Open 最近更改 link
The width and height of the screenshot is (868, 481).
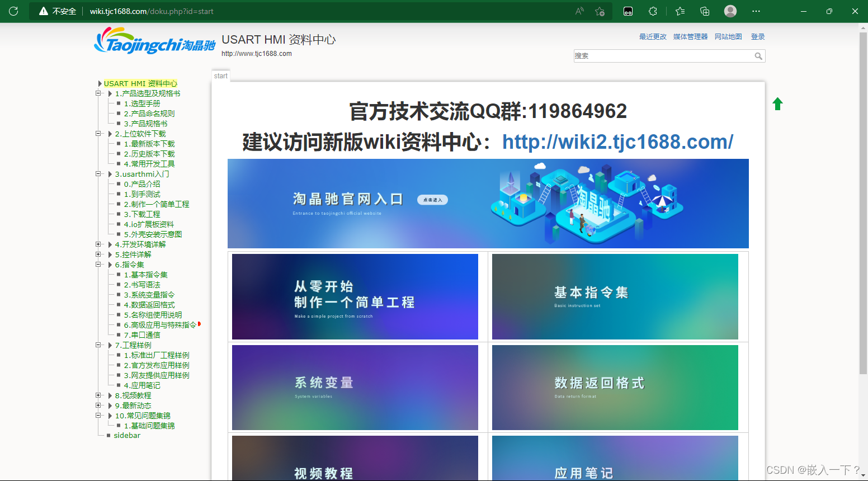(x=653, y=36)
